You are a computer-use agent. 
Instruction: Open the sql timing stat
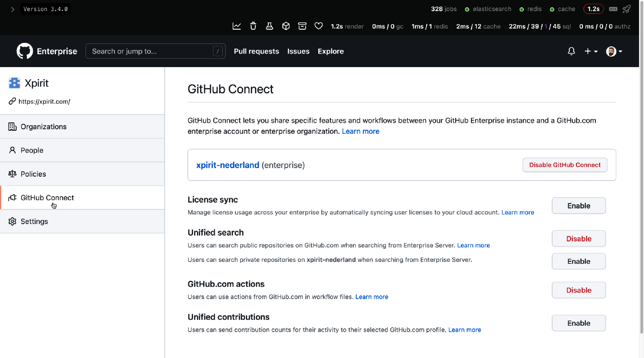540,26
